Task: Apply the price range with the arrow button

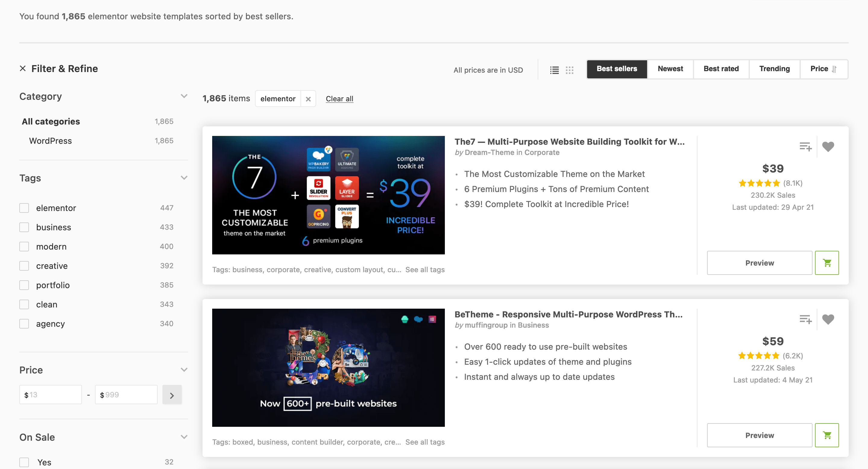Action: tap(172, 395)
